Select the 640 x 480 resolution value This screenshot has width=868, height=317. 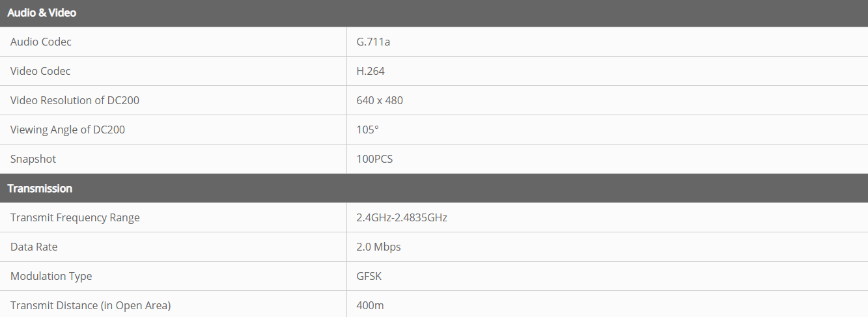[380, 100]
